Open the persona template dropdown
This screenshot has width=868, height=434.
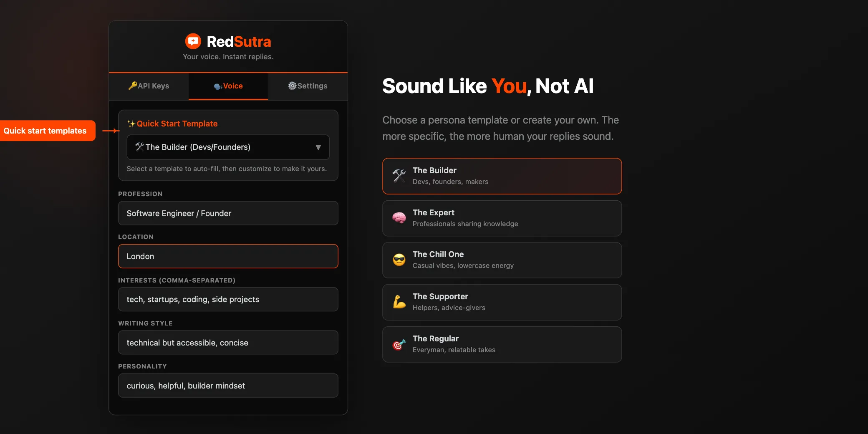[228, 147]
